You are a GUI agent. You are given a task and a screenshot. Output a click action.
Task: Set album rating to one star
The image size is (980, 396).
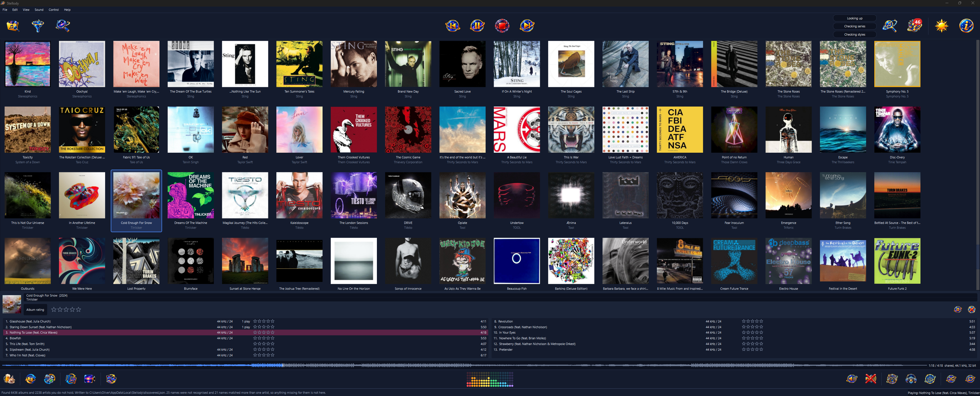click(54, 310)
